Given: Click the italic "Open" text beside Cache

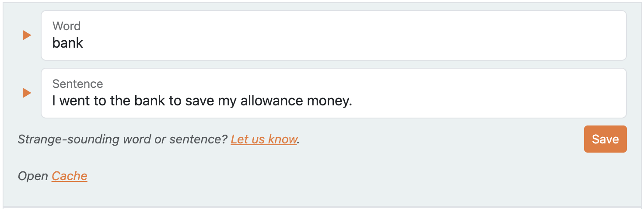Looking at the screenshot, I should click(x=33, y=176).
